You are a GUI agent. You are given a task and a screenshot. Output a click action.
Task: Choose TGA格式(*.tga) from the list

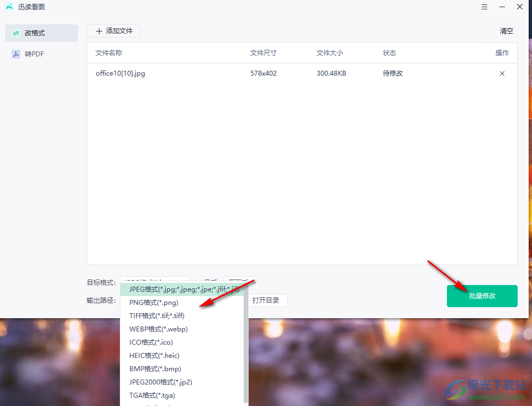pyautogui.click(x=182, y=395)
